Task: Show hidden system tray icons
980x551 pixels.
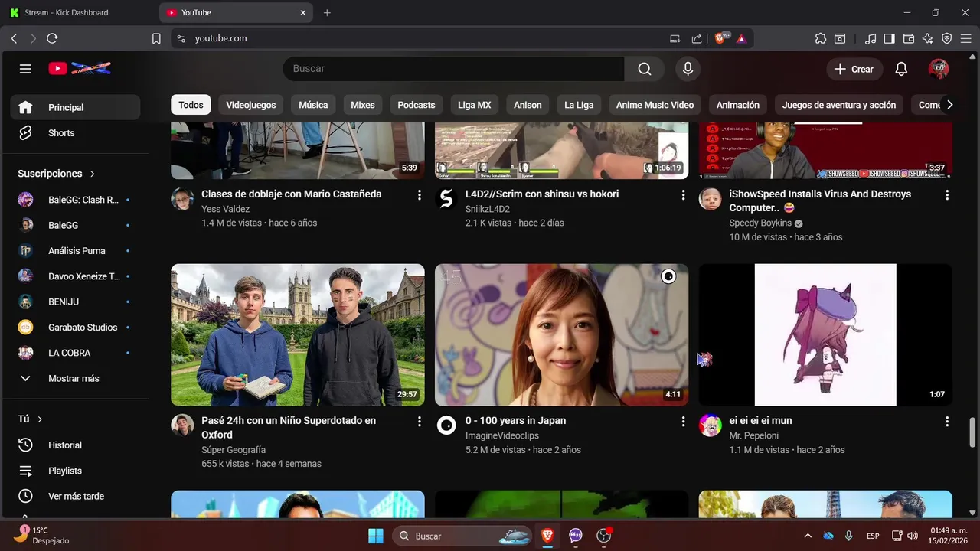Action: (807, 536)
